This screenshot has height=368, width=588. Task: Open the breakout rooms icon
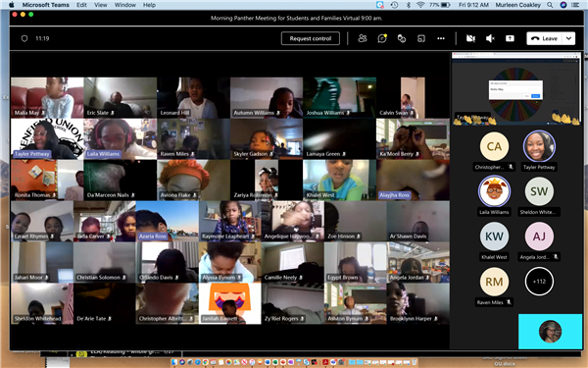[421, 38]
